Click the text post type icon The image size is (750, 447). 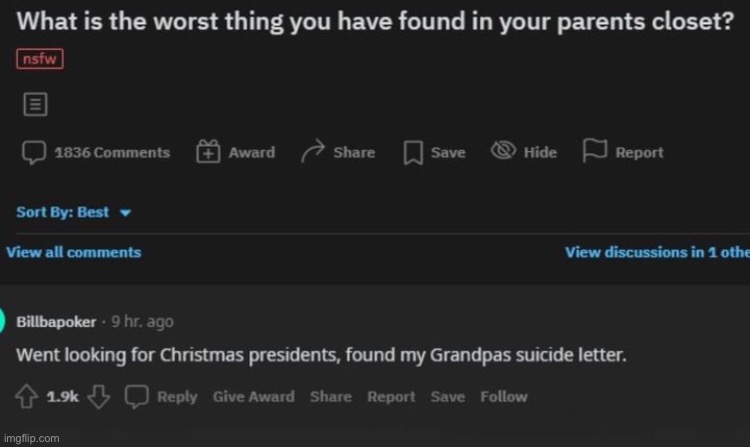(31, 103)
